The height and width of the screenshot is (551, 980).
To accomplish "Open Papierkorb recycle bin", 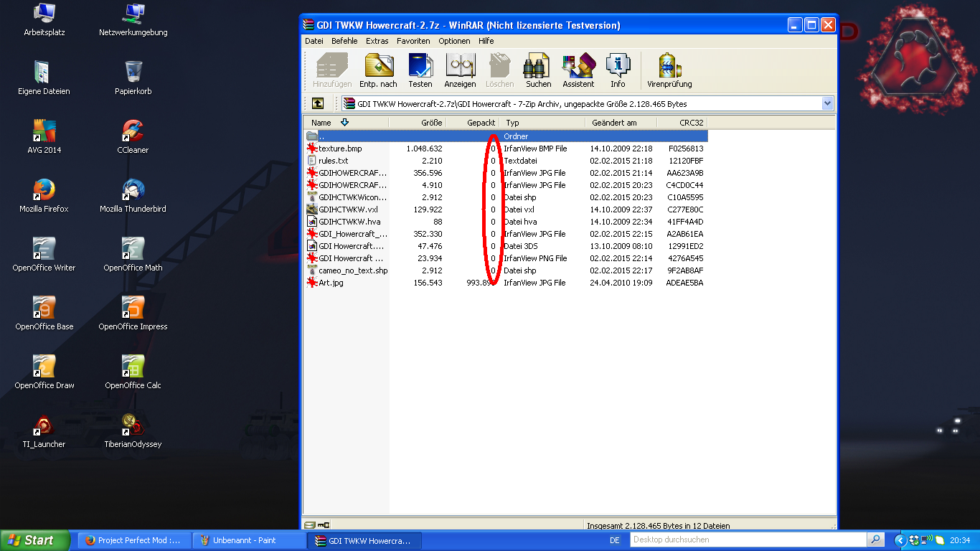I will coord(133,78).
